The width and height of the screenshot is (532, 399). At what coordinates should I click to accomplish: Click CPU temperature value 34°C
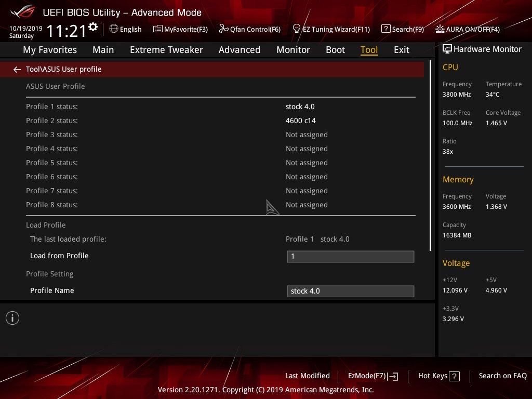click(x=493, y=95)
